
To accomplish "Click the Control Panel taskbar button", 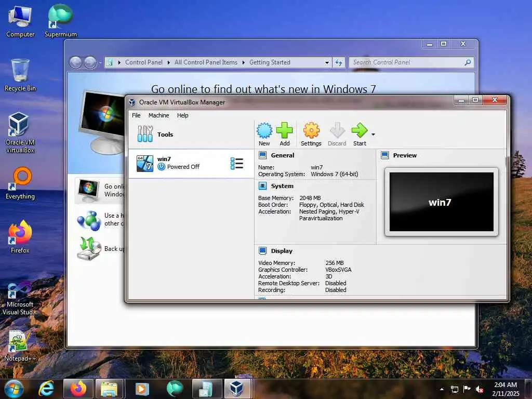I will click(207, 389).
